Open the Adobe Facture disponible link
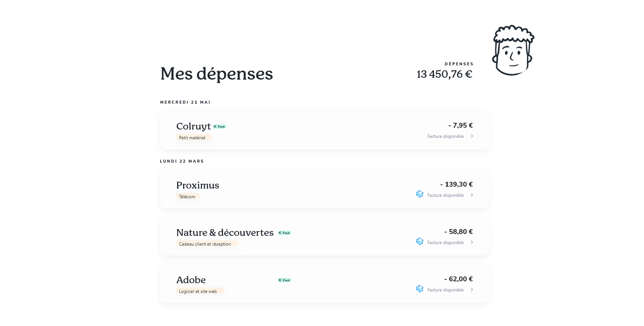 [445, 290]
